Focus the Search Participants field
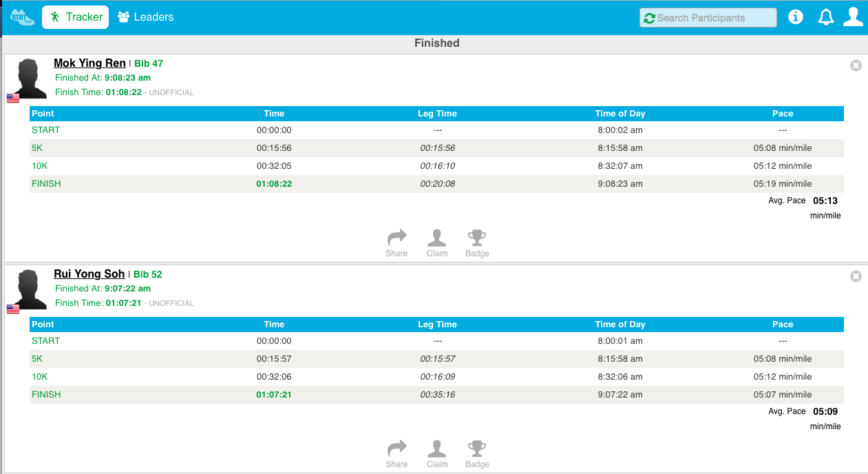 708,18
